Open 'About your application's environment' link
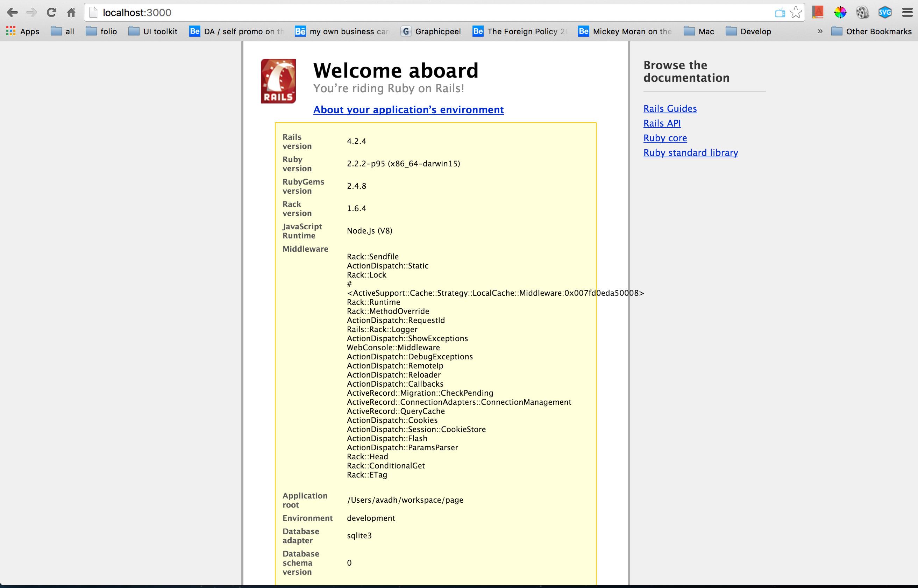The image size is (918, 588). (408, 109)
